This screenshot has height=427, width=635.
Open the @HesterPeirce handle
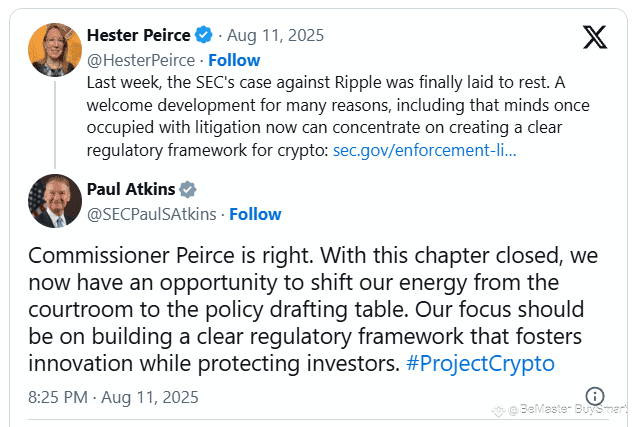(x=141, y=60)
